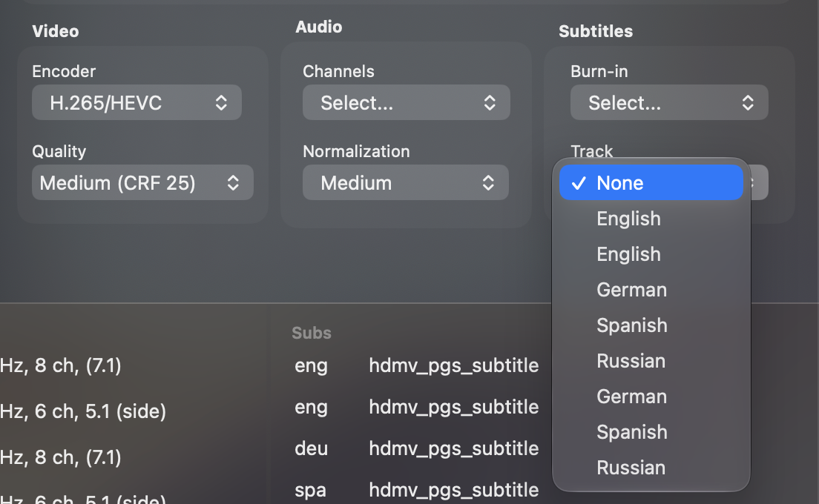Click the spa hdmv_pgs_subtitle row
819x504 pixels.
pyautogui.click(x=416, y=490)
